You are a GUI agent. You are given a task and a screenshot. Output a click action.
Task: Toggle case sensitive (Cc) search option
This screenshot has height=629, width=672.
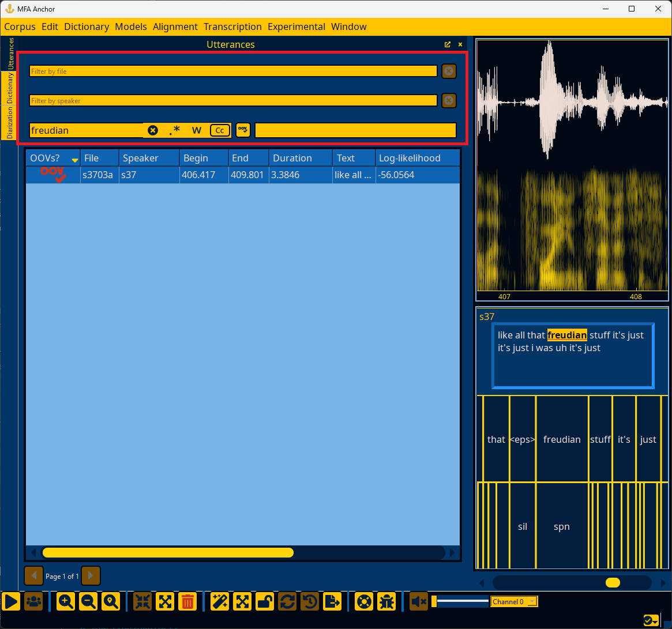pyautogui.click(x=220, y=130)
